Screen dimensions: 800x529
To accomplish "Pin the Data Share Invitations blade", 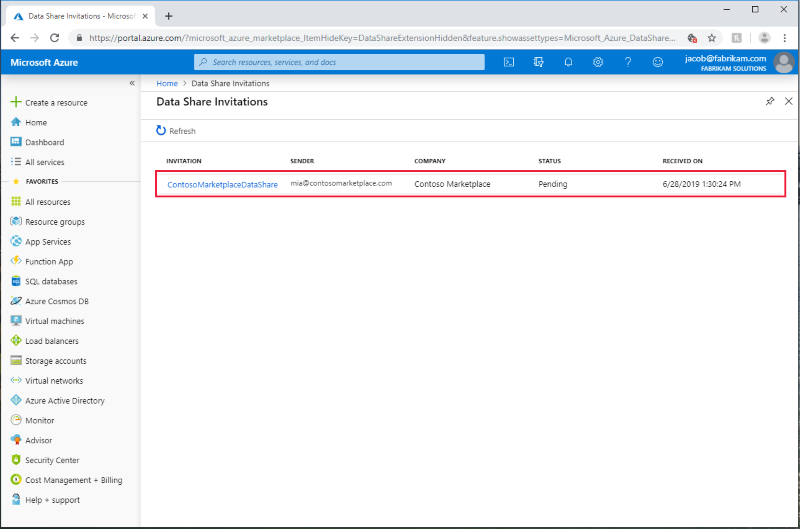I will click(770, 101).
